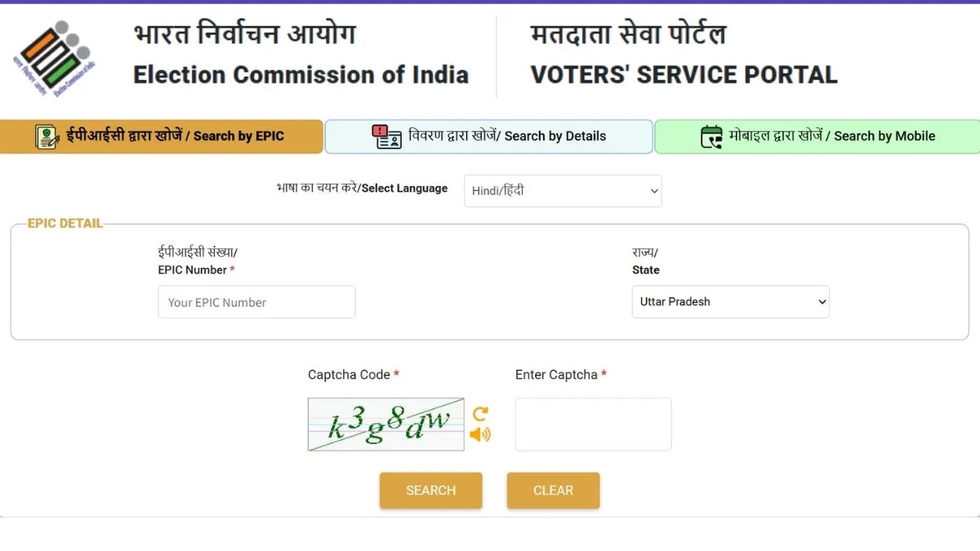The width and height of the screenshot is (980, 551).
Task: Open the Select Language dropdown
Action: (563, 191)
